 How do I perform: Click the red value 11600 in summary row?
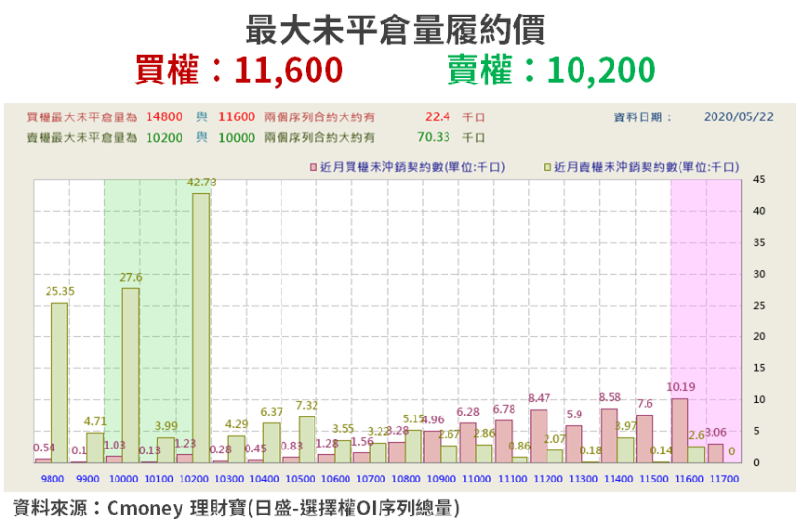237,116
